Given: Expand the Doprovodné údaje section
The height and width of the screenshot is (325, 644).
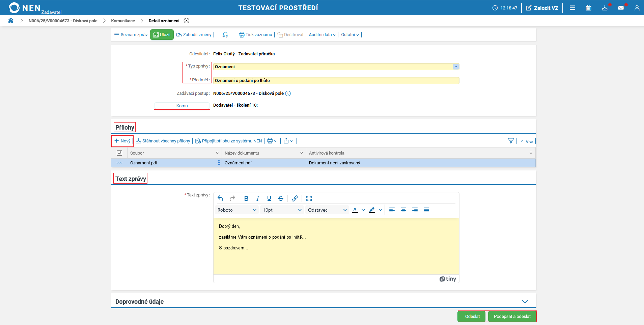Looking at the screenshot, I should [x=525, y=301].
